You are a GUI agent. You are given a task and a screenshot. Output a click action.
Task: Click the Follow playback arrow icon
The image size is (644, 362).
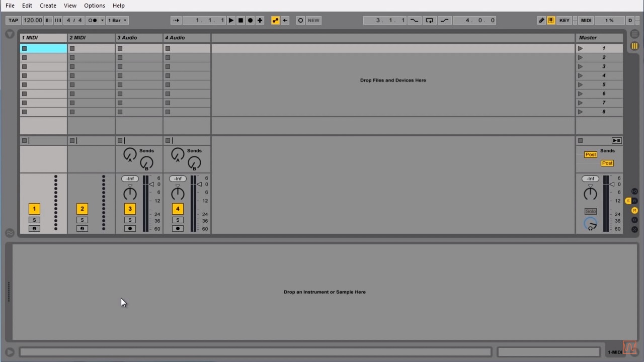pyautogui.click(x=176, y=21)
